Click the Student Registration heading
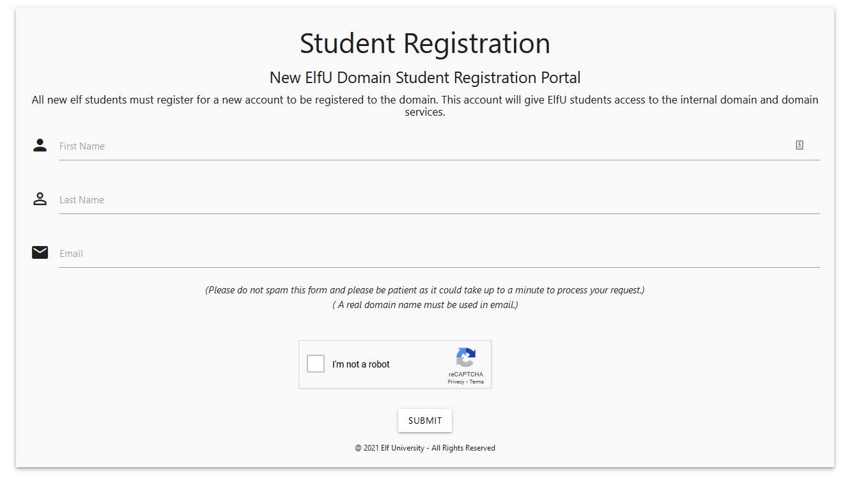Screen dimensions: 868x487 [425, 43]
